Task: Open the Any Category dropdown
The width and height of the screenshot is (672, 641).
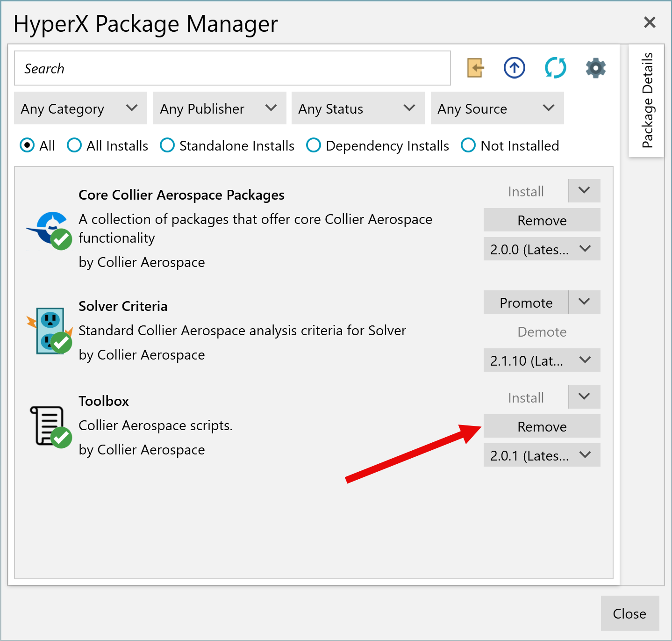Action: pyautogui.click(x=80, y=108)
